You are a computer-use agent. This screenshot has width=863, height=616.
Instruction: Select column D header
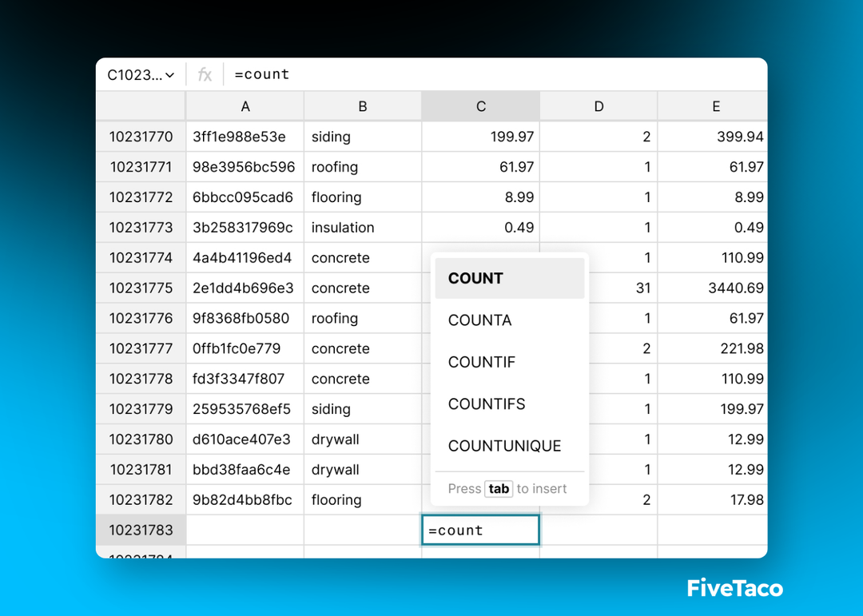599,106
